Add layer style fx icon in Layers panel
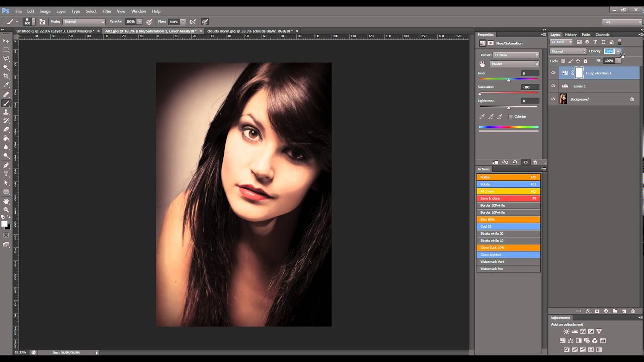This screenshot has height=362, width=644. tap(588, 311)
